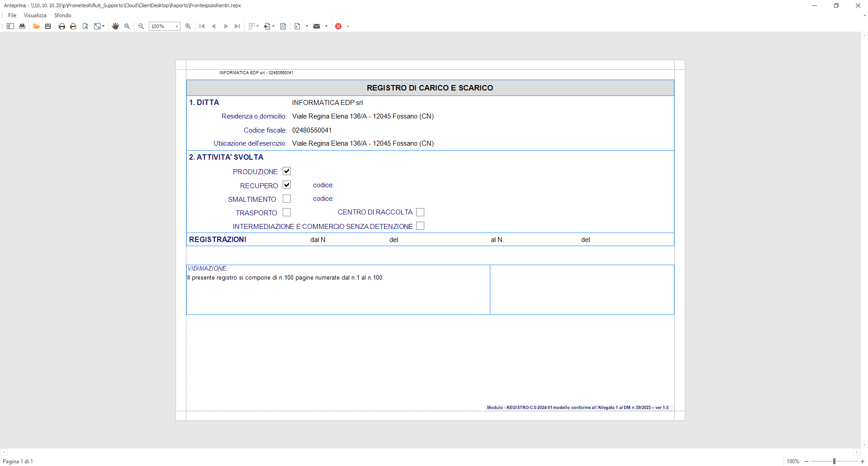
Task: Click the plus button beside zoom slider
Action: click(x=862, y=461)
